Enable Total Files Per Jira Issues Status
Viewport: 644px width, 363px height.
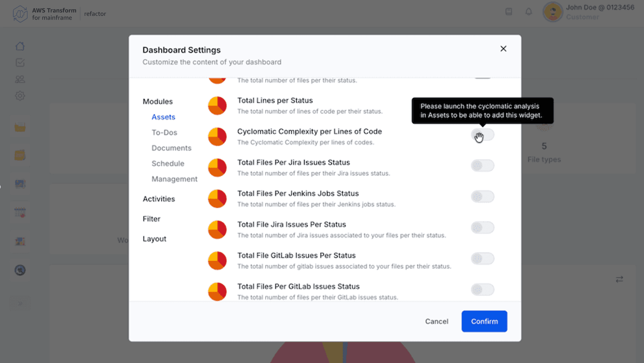coord(482,166)
